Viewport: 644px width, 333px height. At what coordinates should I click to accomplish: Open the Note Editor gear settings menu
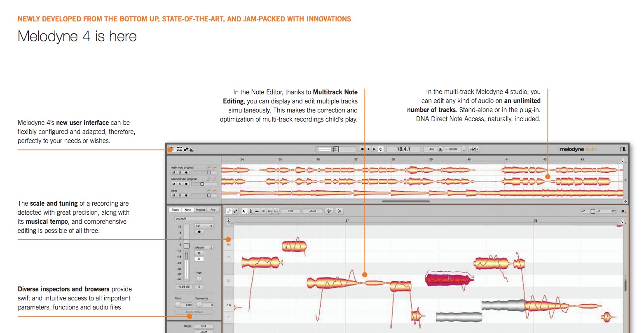point(623,211)
